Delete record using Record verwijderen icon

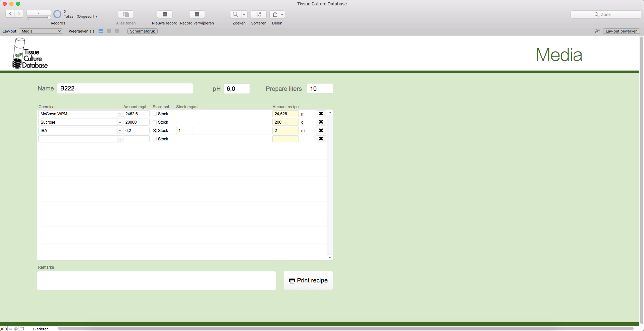pyautogui.click(x=197, y=14)
